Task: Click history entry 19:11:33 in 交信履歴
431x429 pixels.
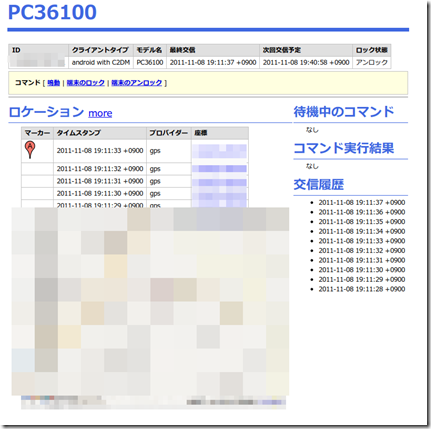Action: [362, 241]
